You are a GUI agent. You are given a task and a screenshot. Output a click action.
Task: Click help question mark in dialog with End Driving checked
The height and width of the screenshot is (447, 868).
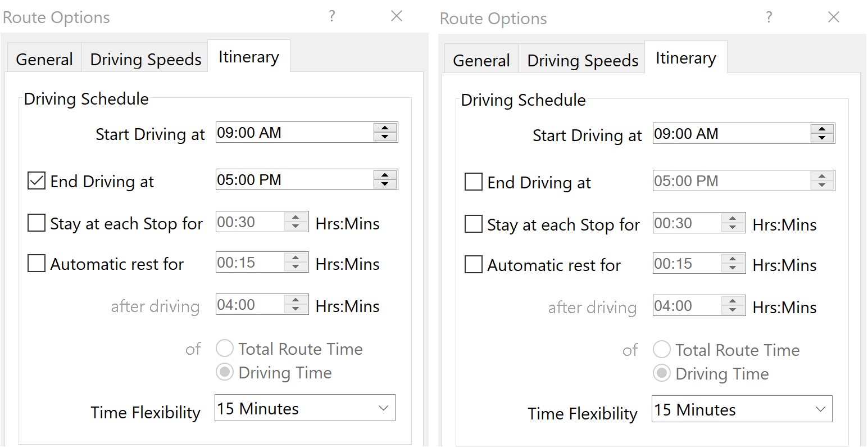(x=332, y=16)
